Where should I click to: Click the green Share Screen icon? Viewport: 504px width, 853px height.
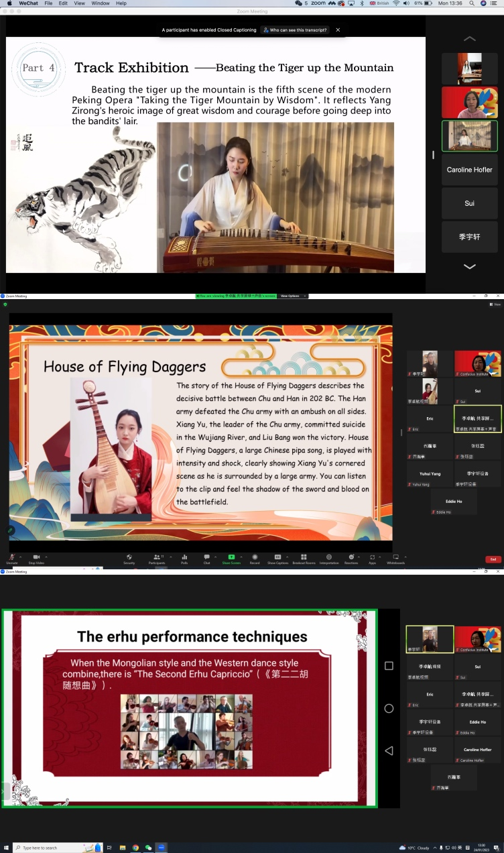pos(231,557)
